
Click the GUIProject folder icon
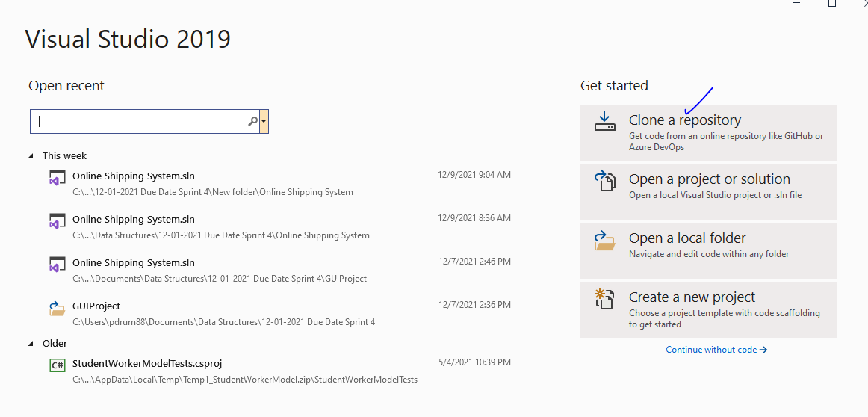58,308
